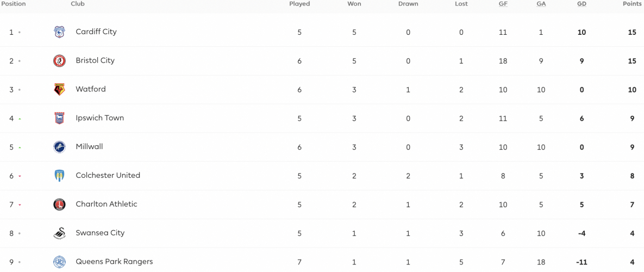Sort table by Points column header
This screenshot has height=272, width=644.
click(x=633, y=4)
